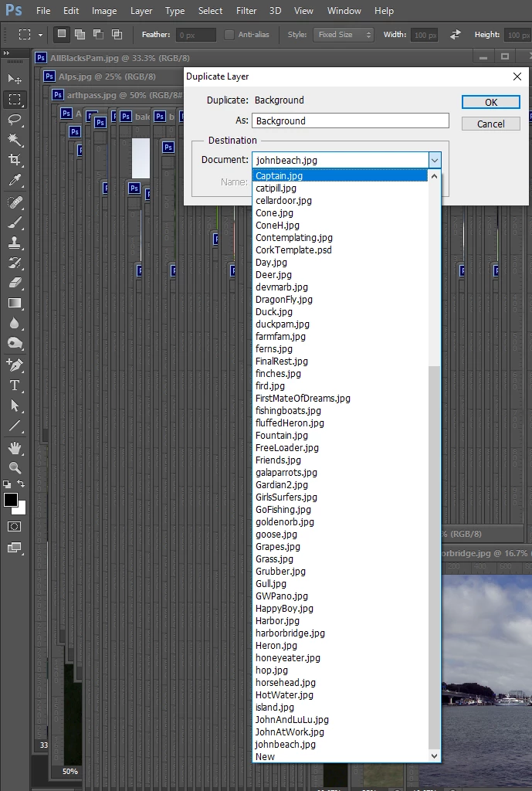This screenshot has height=791, width=532.
Task: Swap foreground and background colors
Action: coord(21,484)
